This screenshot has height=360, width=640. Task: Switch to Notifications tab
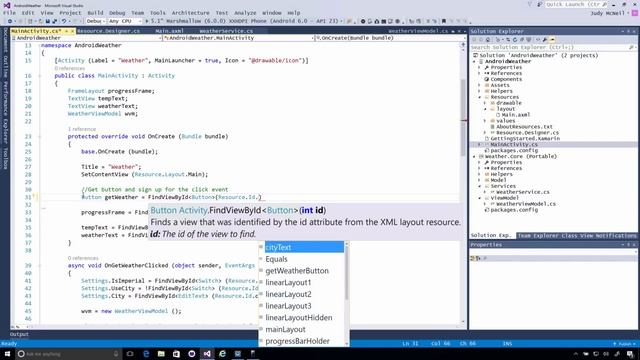[x=615, y=236]
